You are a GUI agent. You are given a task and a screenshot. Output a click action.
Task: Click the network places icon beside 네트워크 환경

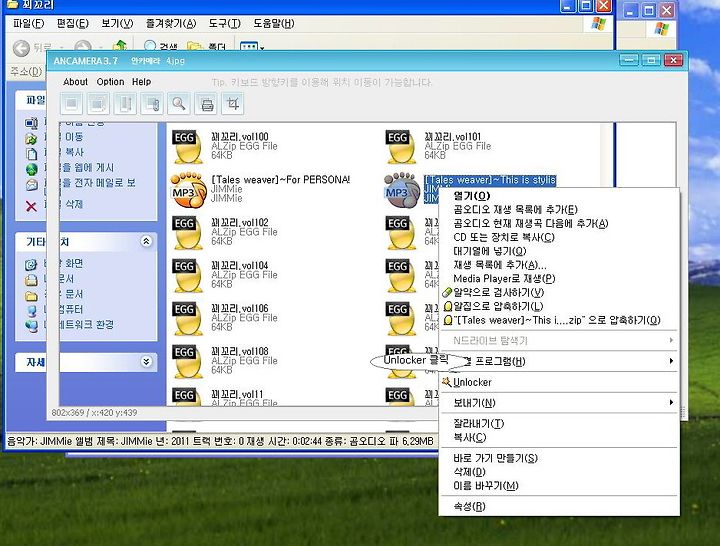31,326
